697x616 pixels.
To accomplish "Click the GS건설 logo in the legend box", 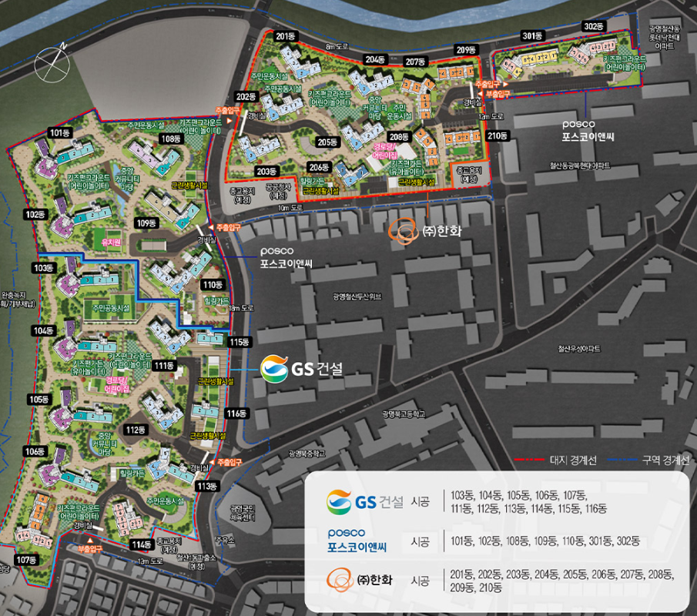I will (x=365, y=502).
